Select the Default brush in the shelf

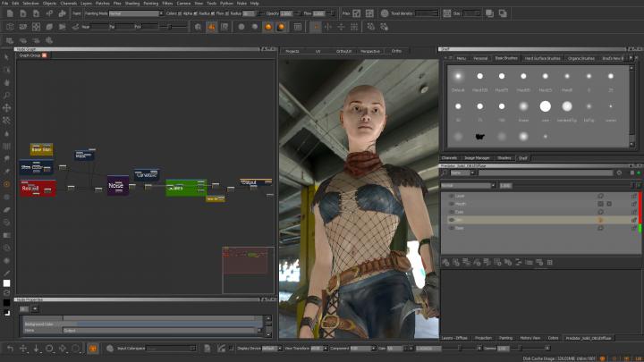coord(458,78)
